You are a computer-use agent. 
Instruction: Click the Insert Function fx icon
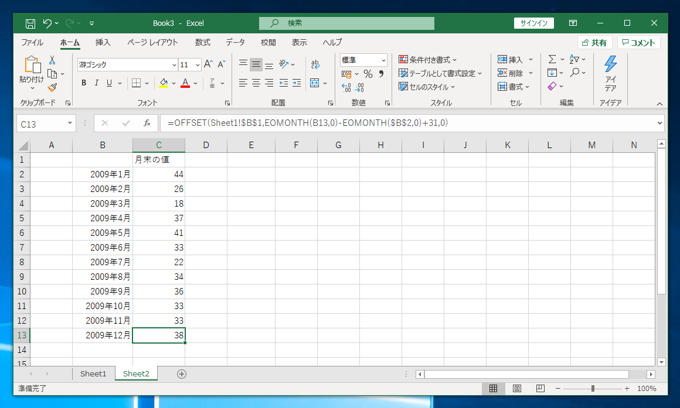click(147, 124)
